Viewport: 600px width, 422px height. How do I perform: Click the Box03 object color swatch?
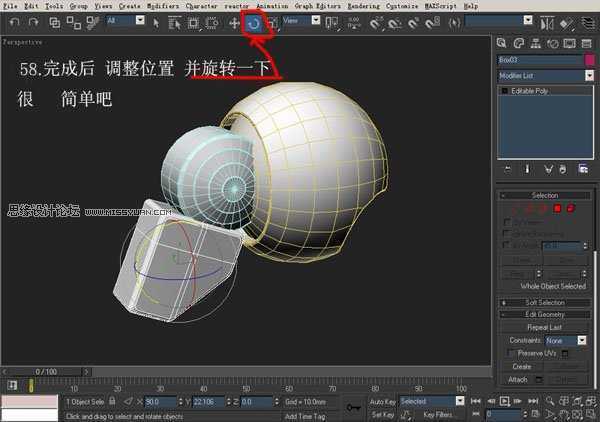590,60
